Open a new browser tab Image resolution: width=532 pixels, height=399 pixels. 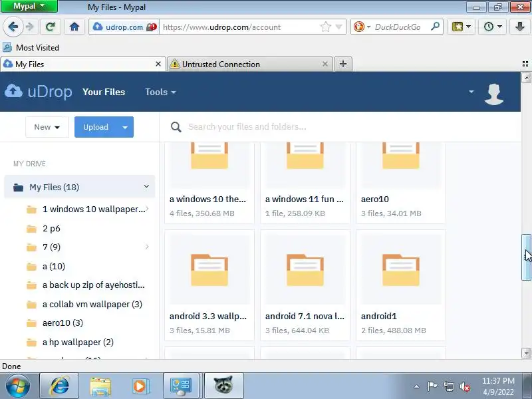343,64
